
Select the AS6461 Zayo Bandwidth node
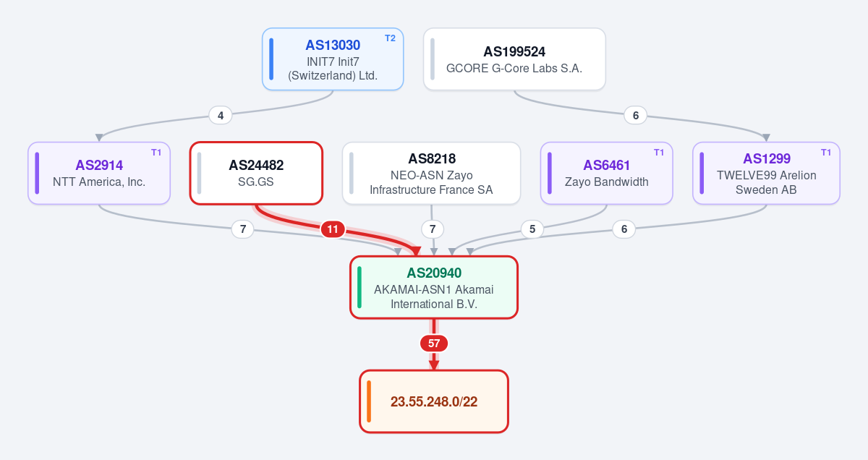[x=607, y=173]
